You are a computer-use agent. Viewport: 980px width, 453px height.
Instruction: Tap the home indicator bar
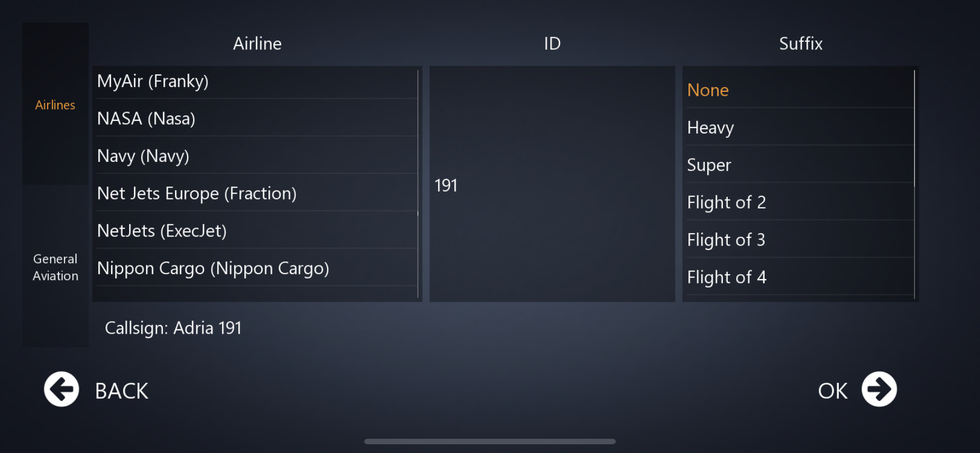[x=490, y=442]
